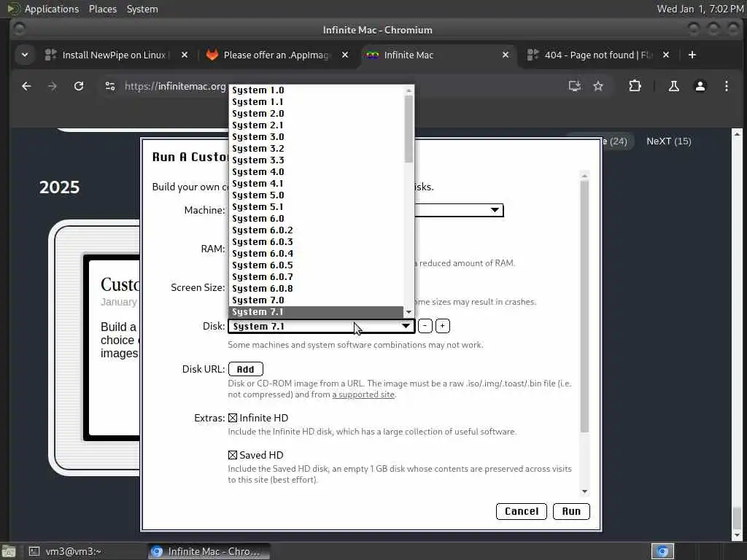Screen dimensions: 747x560
Task: Open the browser profile icon
Action: [x=700, y=86]
